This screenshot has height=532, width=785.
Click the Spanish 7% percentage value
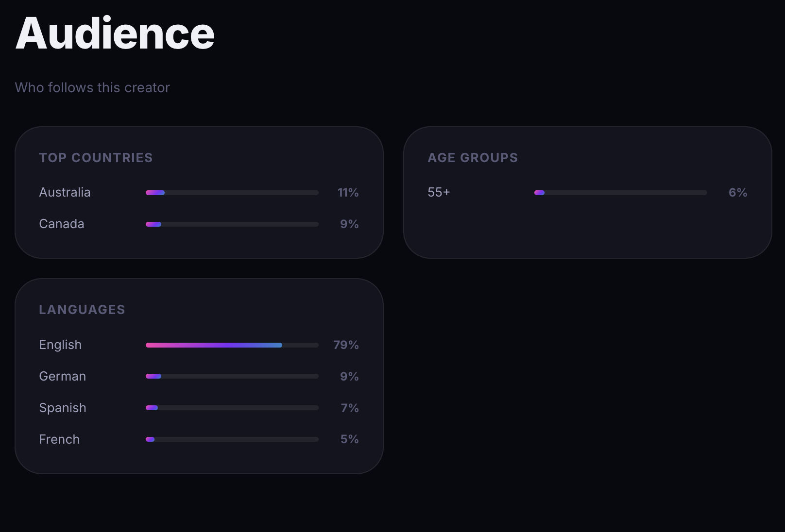point(349,408)
